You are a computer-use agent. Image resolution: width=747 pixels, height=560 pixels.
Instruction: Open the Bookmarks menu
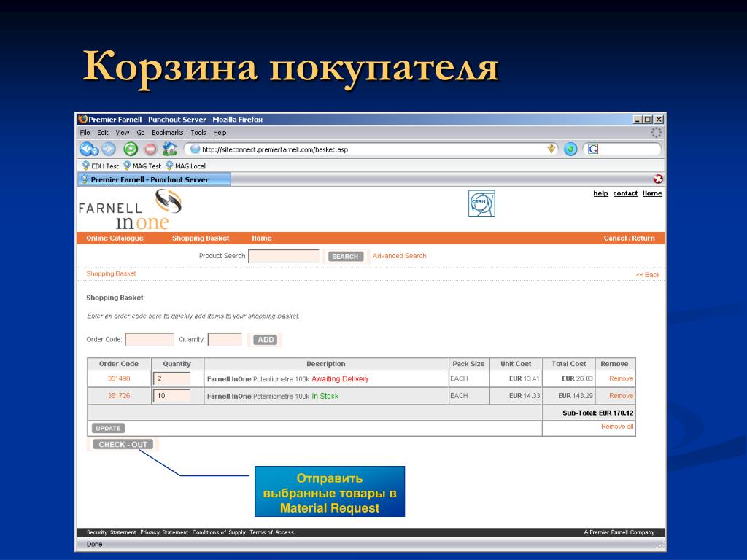167,133
